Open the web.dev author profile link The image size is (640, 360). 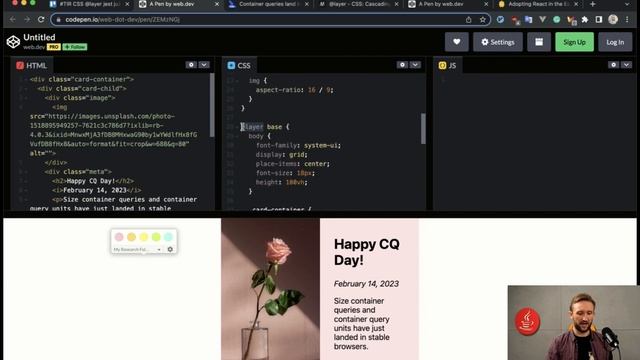34,47
